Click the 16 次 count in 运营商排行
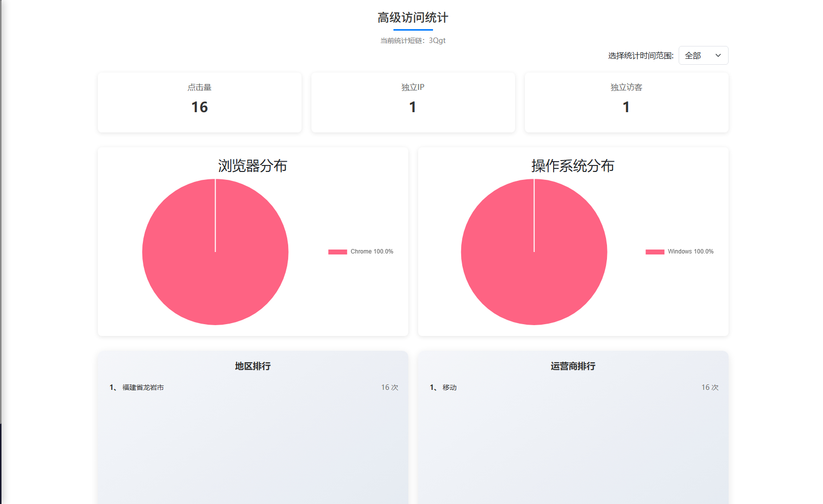Screen dimensions: 823x504 coord(710,387)
